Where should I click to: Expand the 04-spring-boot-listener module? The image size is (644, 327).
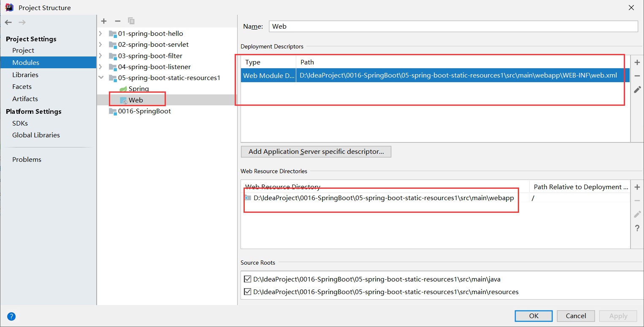pyautogui.click(x=100, y=67)
